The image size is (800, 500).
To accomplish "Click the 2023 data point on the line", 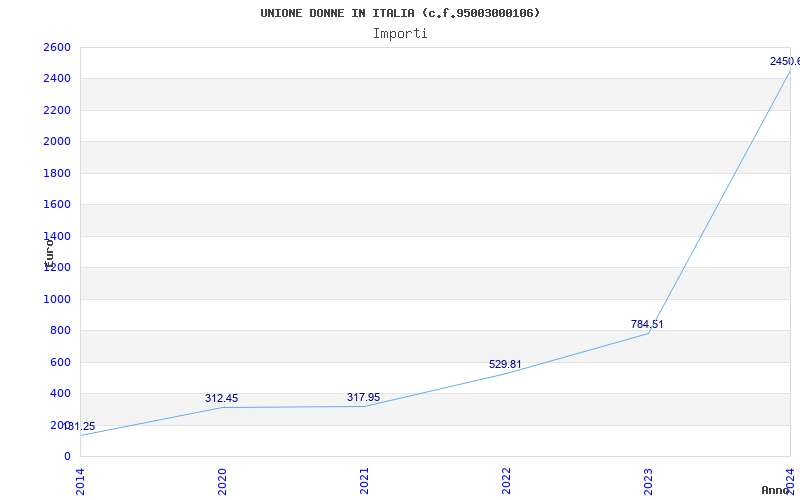I will tap(648, 333).
